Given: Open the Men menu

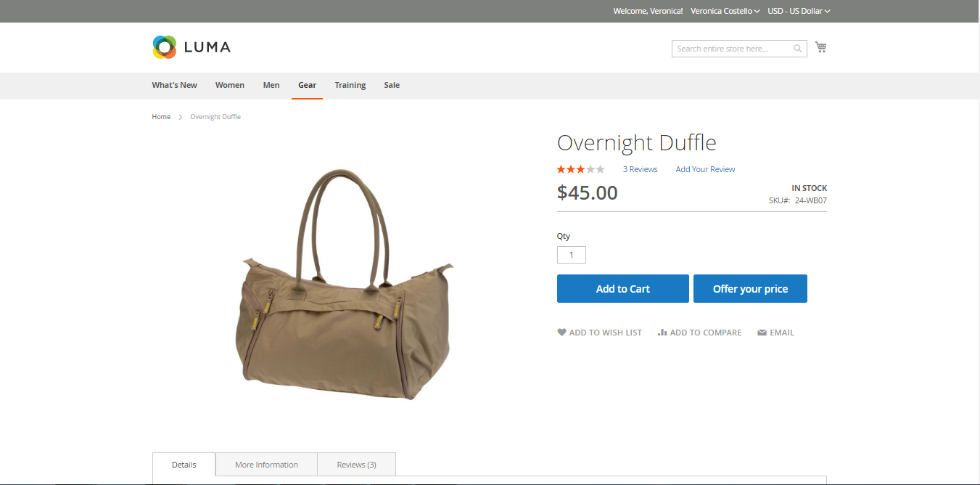Looking at the screenshot, I should (271, 85).
